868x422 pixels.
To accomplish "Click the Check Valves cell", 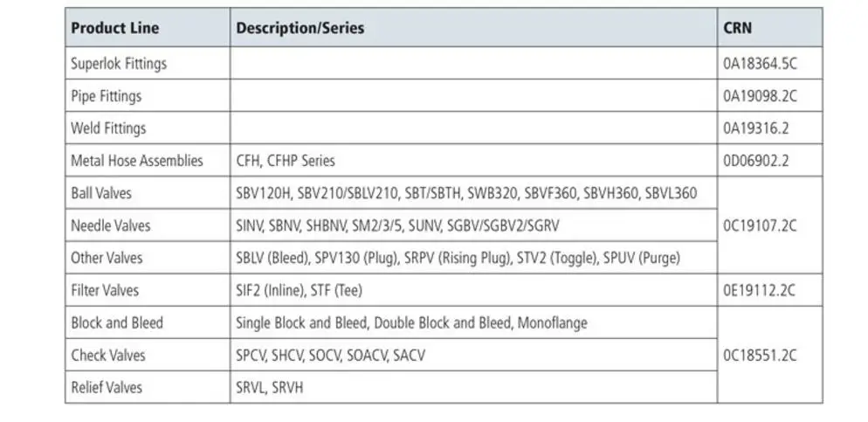I will coord(108,356).
